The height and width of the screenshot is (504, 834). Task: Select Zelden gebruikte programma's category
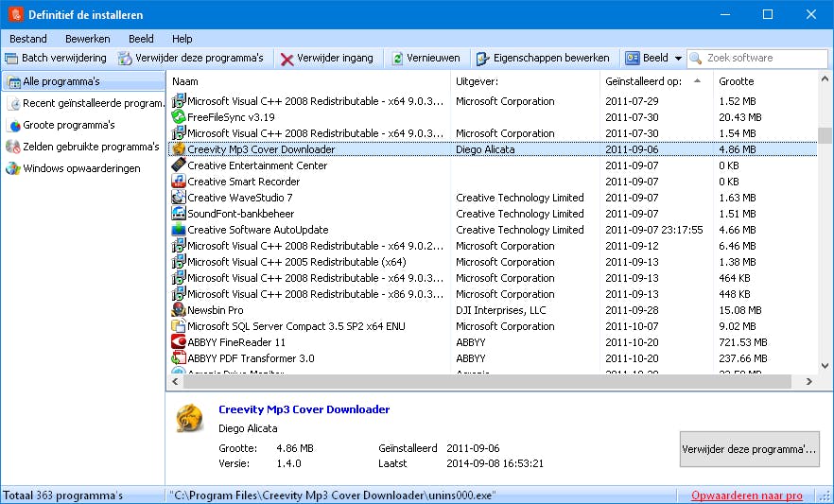click(x=83, y=147)
